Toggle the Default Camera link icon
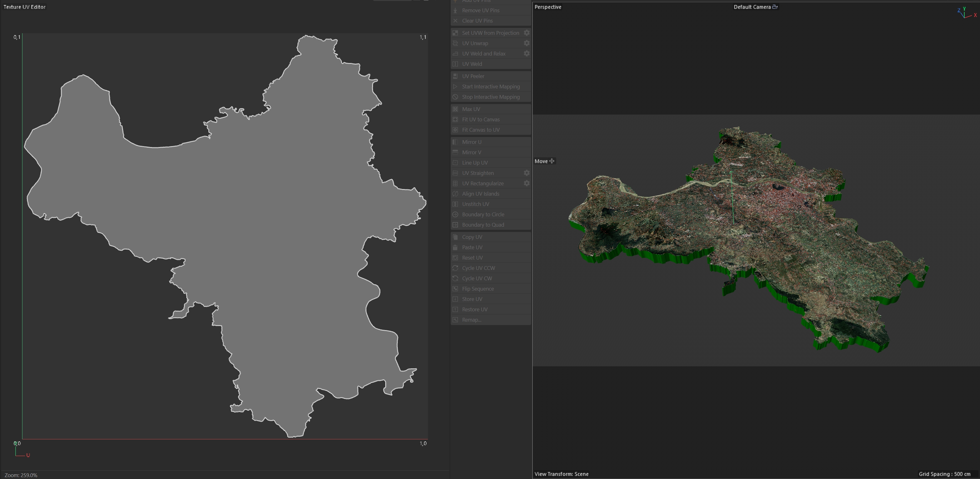The image size is (980, 479). (775, 7)
